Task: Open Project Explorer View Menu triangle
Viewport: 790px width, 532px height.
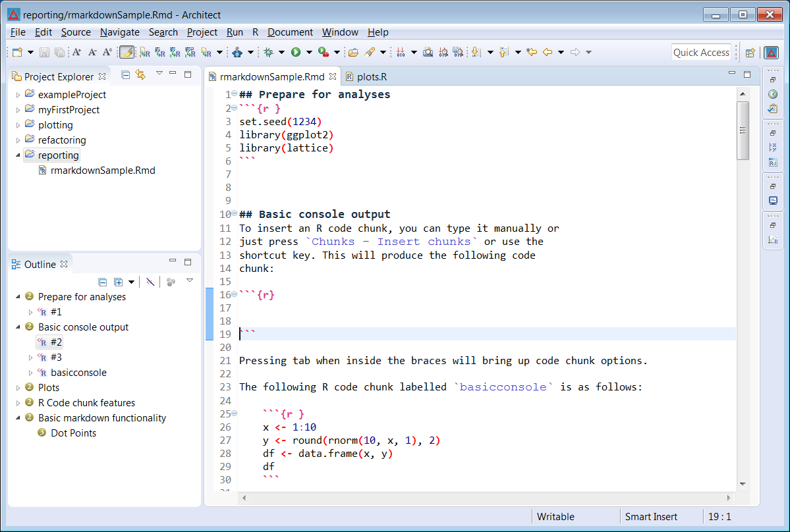Action: coord(159,74)
